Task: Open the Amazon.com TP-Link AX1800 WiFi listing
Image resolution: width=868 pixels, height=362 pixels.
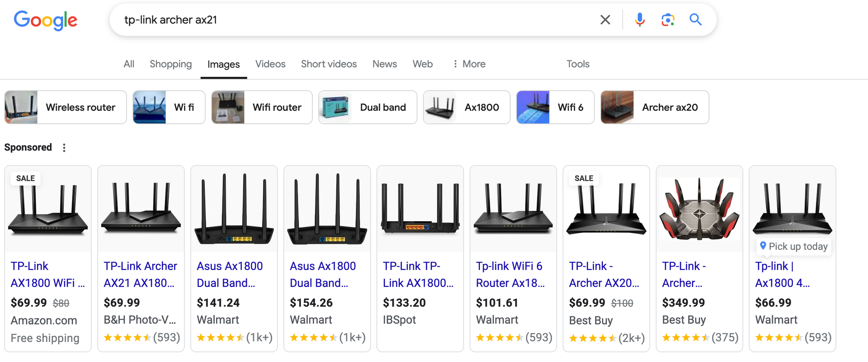Action: pos(47,274)
